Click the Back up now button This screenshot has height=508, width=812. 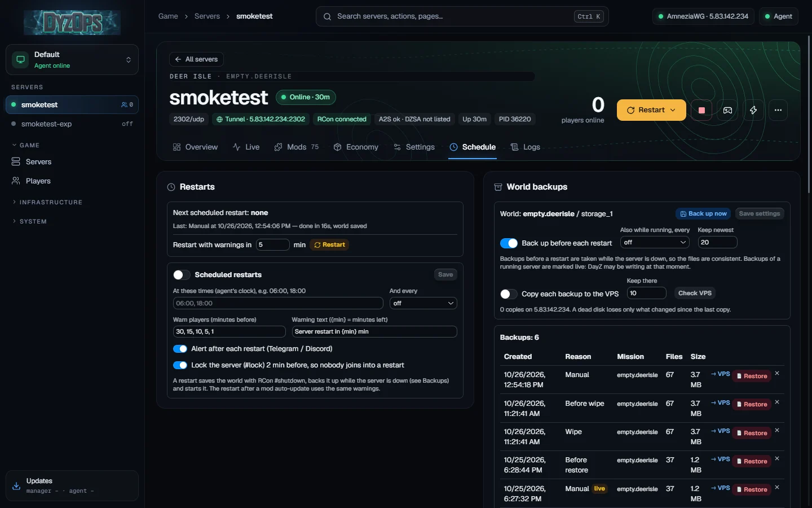[x=703, y=214]
